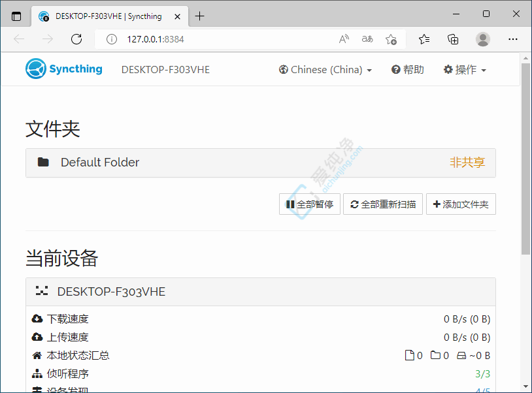The height and width of the screenshot is (393, 532).
Task: Open the browser read aloud icon
Action: click(344, 39)
